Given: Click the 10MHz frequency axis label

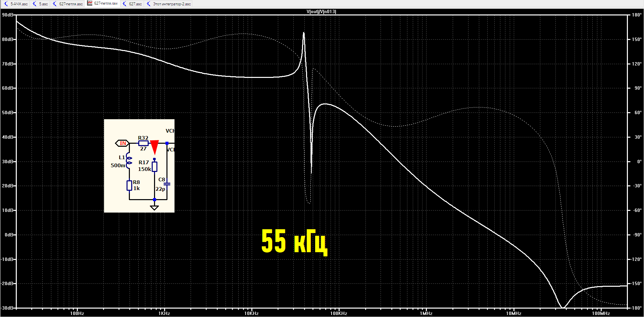Looking at the screenshot, I should point(513,313).
